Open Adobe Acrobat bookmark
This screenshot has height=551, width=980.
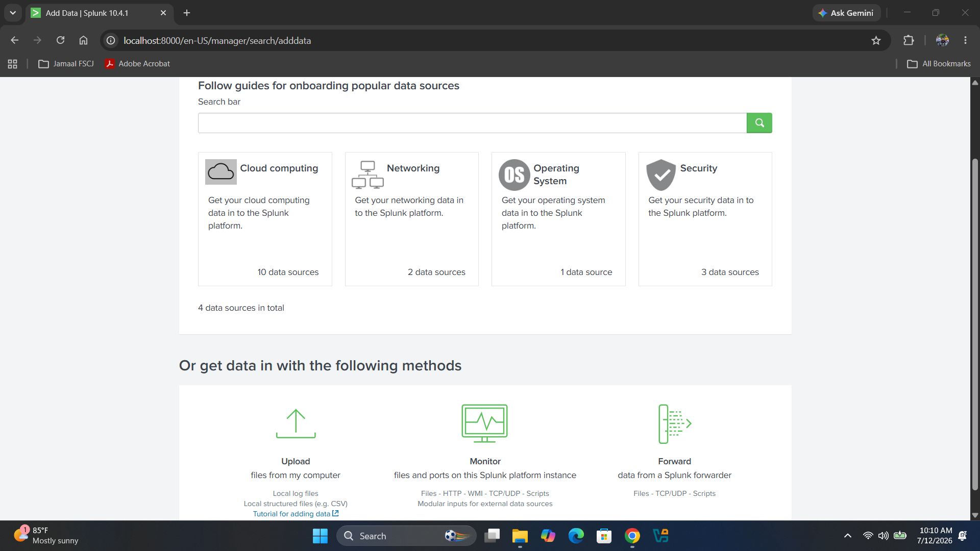pos(138,64)
